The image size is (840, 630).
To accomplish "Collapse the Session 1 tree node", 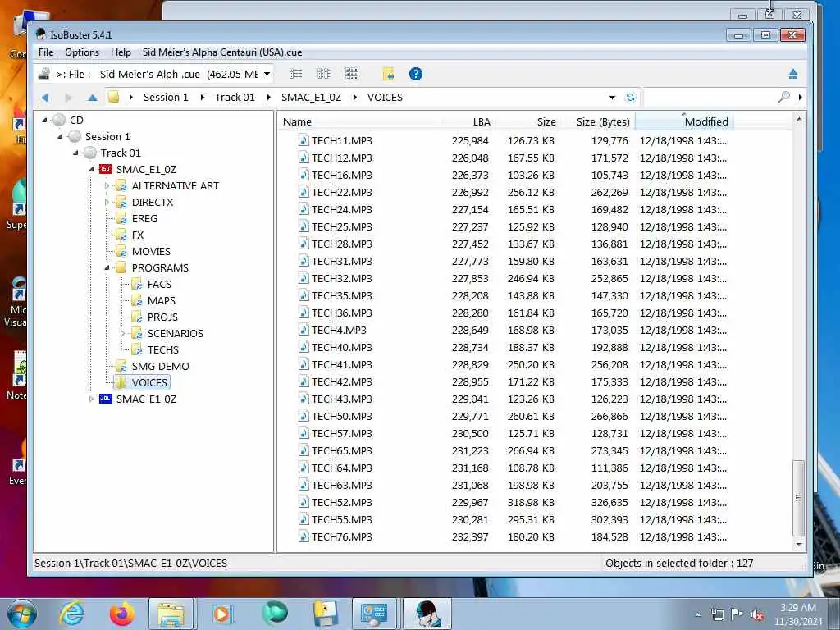I will click(60, 137).
